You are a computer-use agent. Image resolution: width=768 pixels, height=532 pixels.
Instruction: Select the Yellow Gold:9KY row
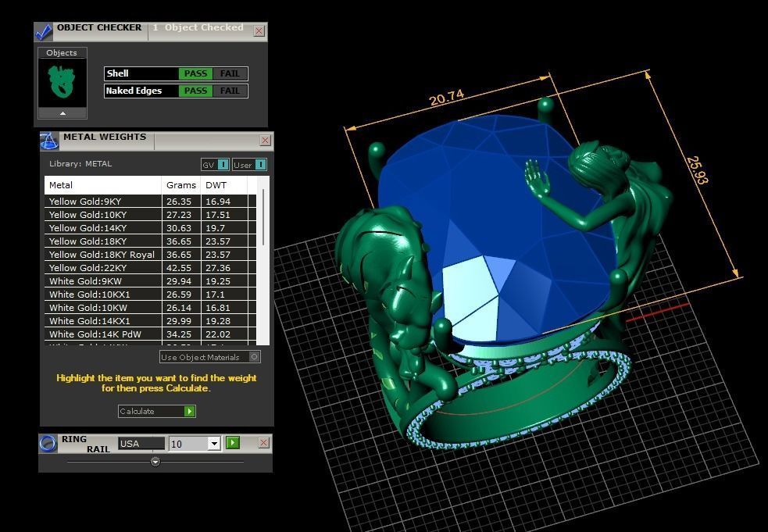point(150,202)
